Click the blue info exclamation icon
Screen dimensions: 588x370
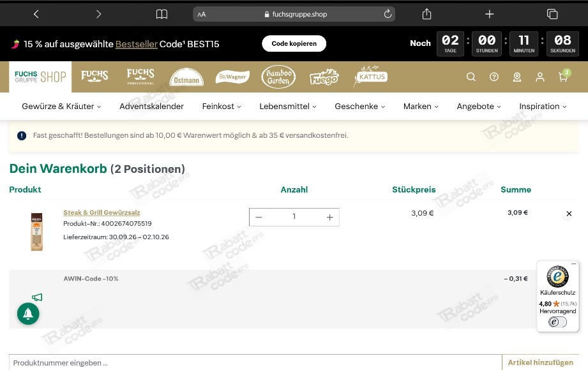[x=22, y=136]
